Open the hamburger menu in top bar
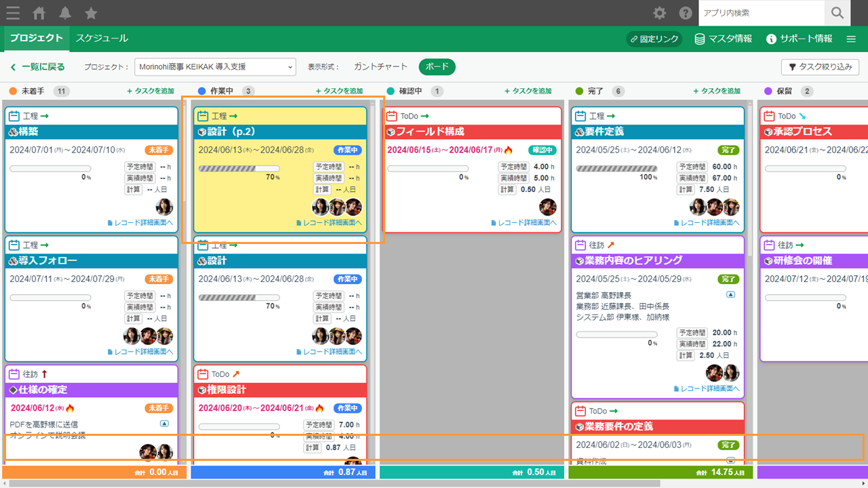 coord(12,13)
